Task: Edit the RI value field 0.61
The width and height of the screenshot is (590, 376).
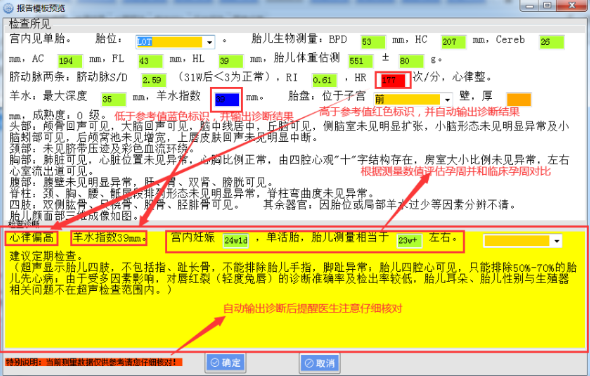Action: click(324, 80)
